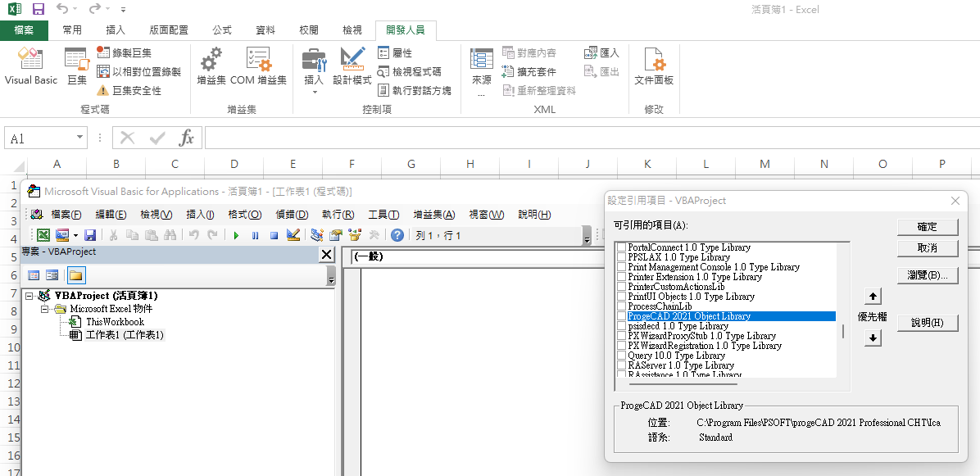Check Query 10.0 Type Library checkbox
Image resolution: width=980 pixels, height=476 pixels.
pos(621,356)
